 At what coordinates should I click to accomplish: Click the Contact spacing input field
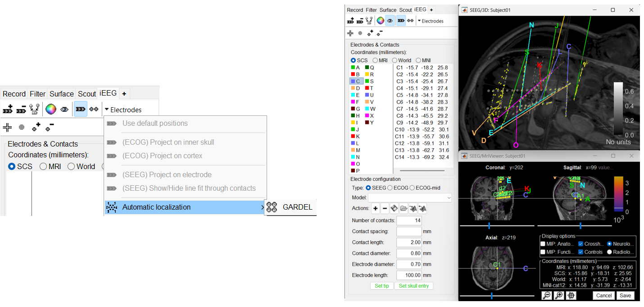click(x=408, y=231)
